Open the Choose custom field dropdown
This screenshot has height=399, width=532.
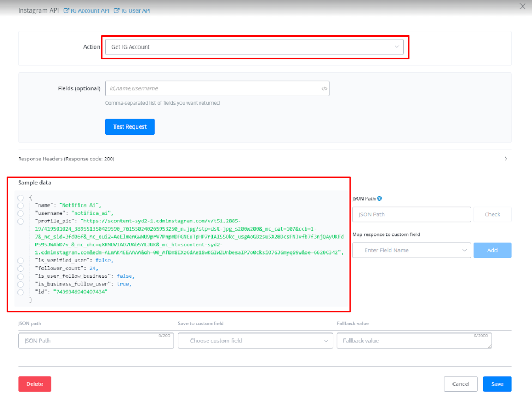[x=255, y=341]
